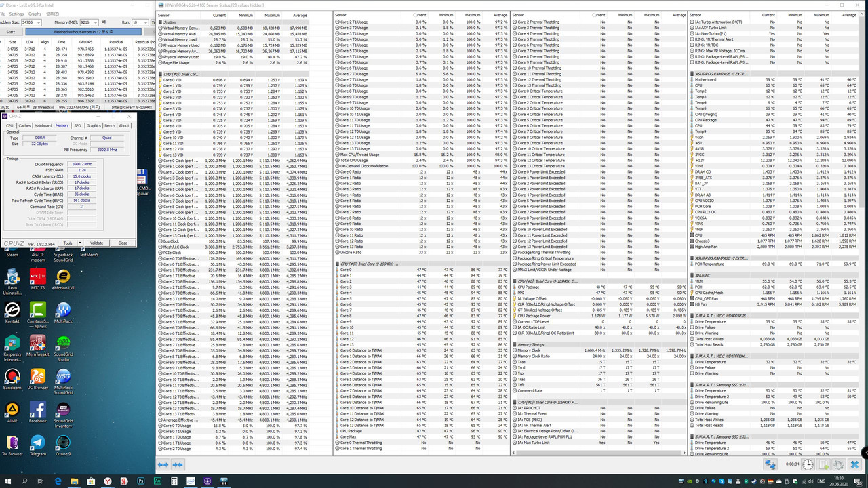The width and height of the screenshot is (868, 488).
Task: Click Tools button in CPU-Z
Action: coord(68,243)
